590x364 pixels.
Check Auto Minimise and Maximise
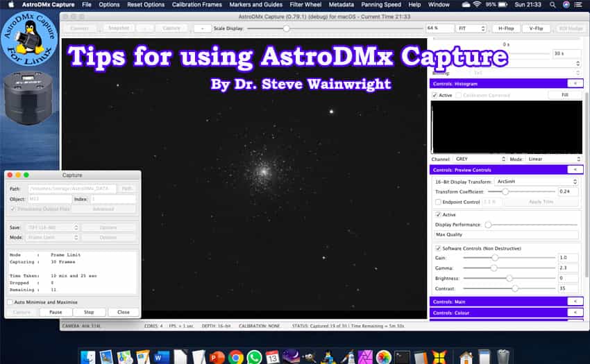10,302
